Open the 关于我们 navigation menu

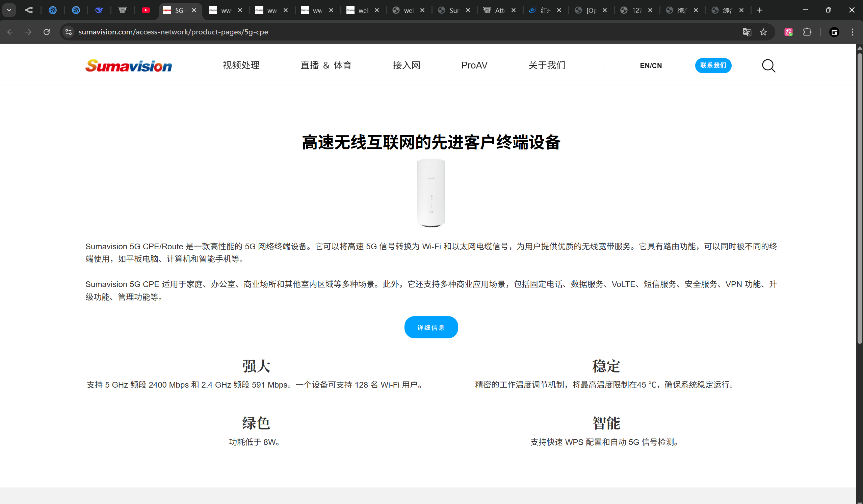click(x=547, y=65)
